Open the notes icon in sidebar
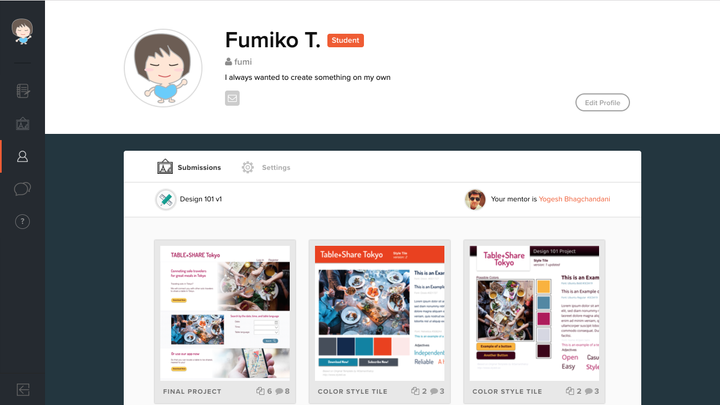Viewport: 720px width, 405px height. pyautogui.click(x=22, y=91)
